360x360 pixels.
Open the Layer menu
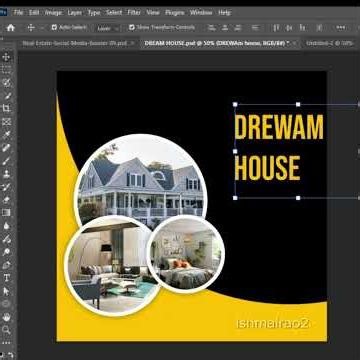(x=75, y=13)
